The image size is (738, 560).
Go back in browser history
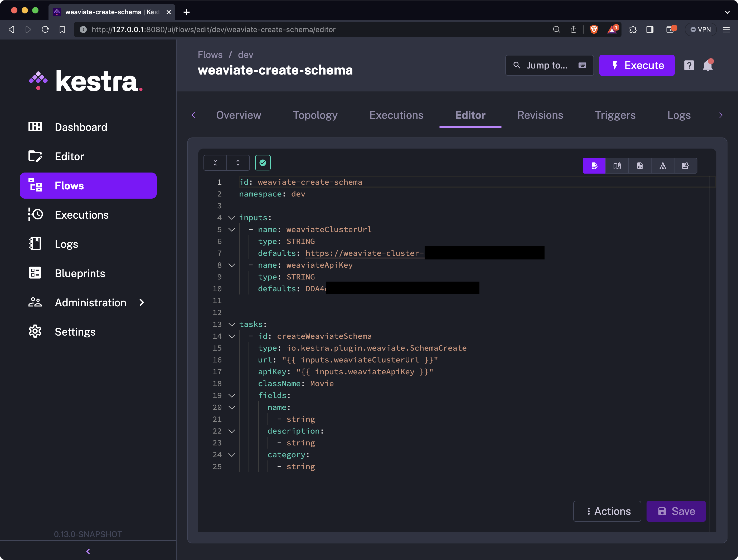tap(12, 29)
